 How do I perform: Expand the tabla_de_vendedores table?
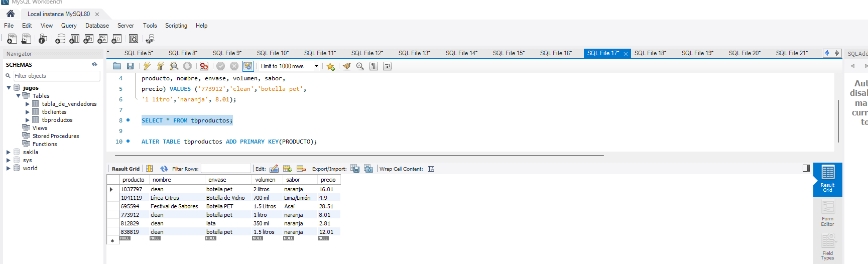(x=28, y=104)
